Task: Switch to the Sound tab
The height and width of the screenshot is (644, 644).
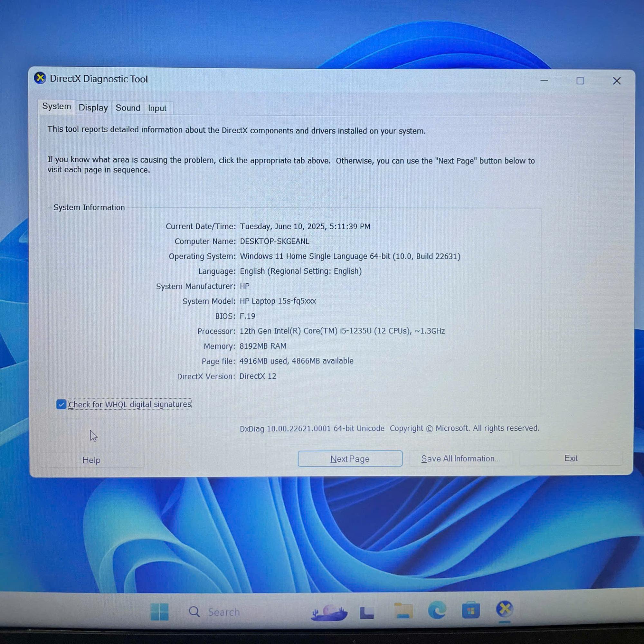Action: click(128, 108)
